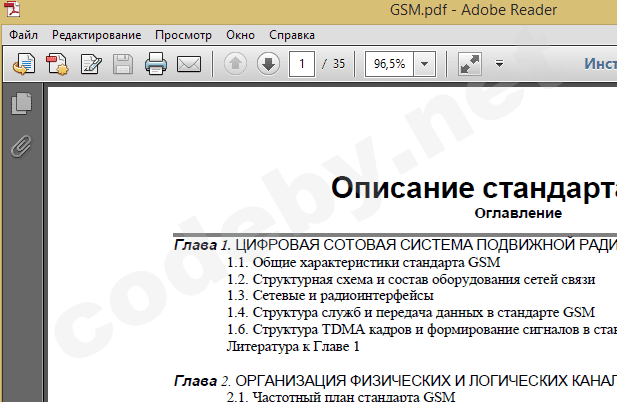
Task: Click the save floppy disk icon
Action: pos(123,65)
